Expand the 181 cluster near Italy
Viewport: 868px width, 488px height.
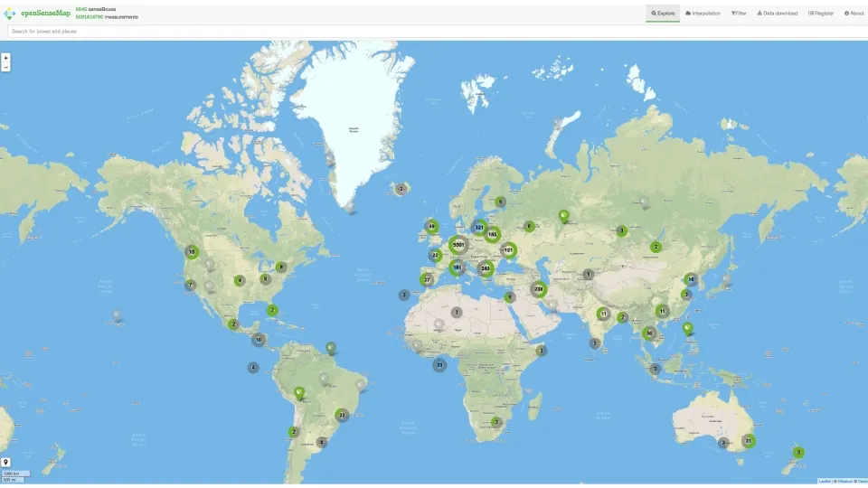tap(457, 268)
